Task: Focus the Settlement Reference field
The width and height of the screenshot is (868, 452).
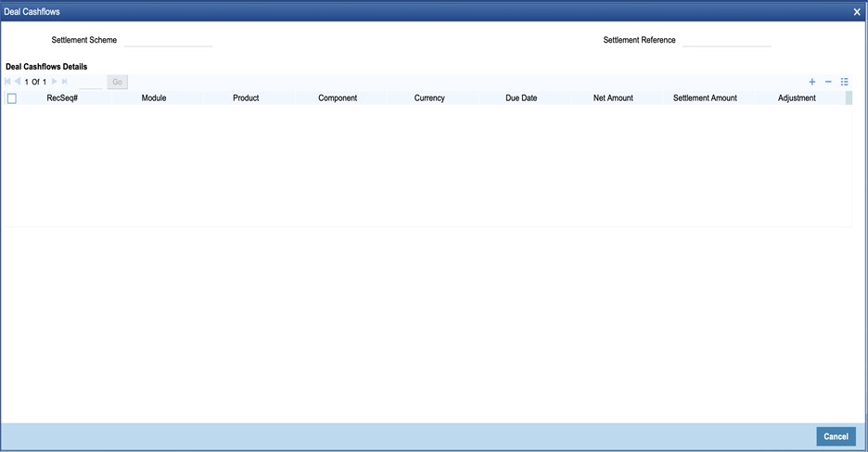Action: click(727, 41)
